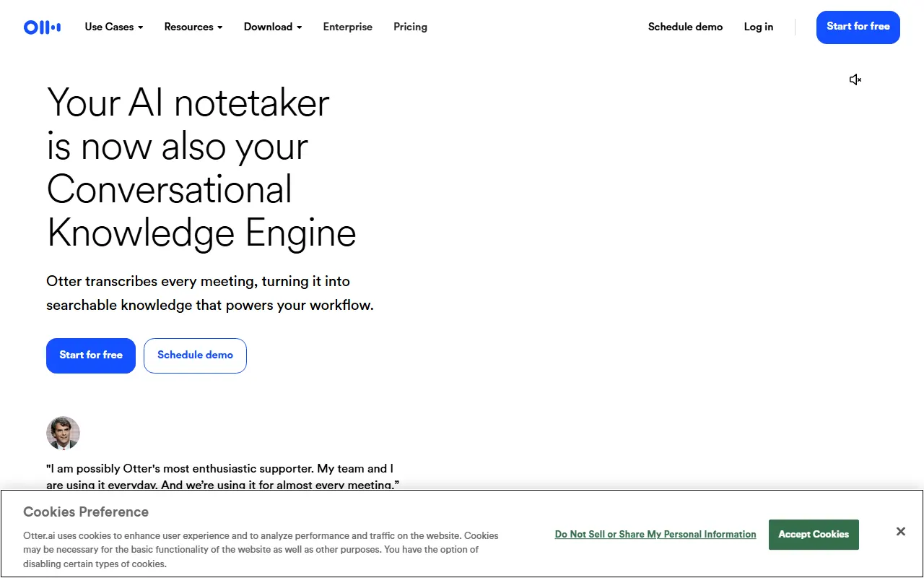Go to the Enterprise page
Image resolution: width=924 pixels, height=578 pixels.
point(348,27)
